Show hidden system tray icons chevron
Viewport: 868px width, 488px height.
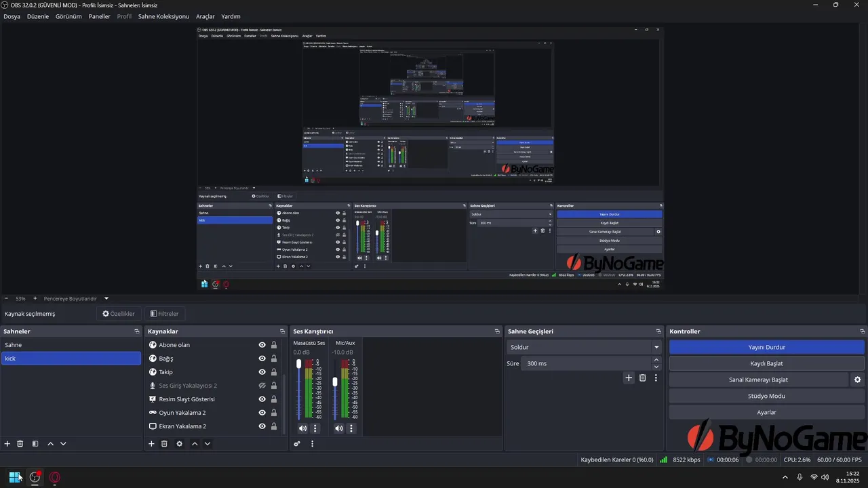(785, 477)
